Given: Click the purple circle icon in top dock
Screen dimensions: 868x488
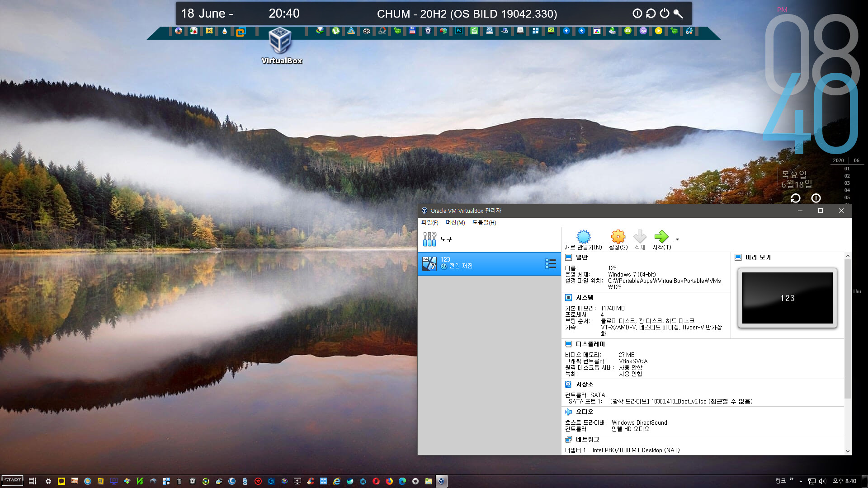Looking at the screenshot, I should click(x=643, y=31).
